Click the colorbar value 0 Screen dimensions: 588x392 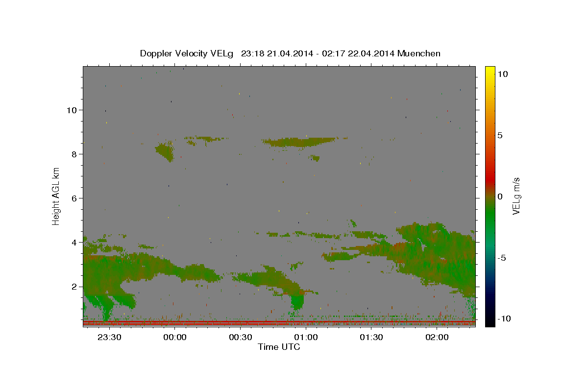point(500,196)
